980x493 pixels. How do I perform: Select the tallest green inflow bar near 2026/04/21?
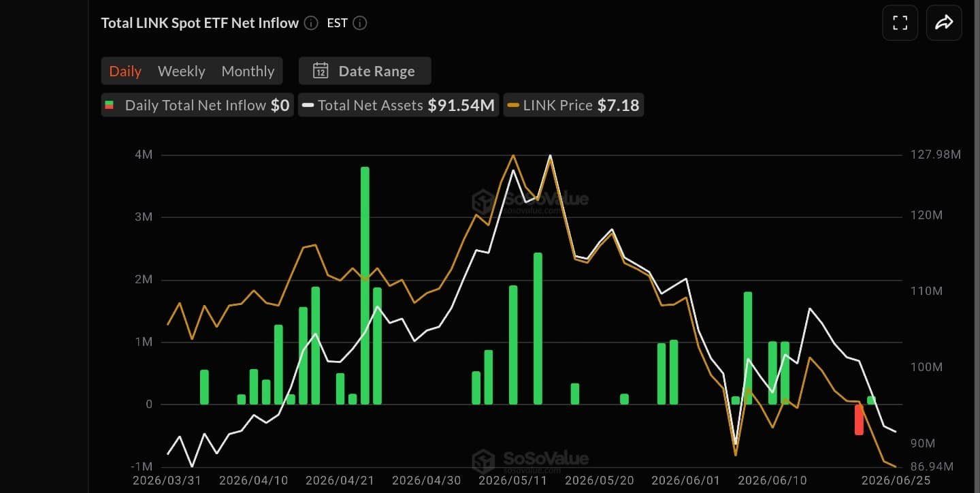pyautogui.click(x=365, y=285)
